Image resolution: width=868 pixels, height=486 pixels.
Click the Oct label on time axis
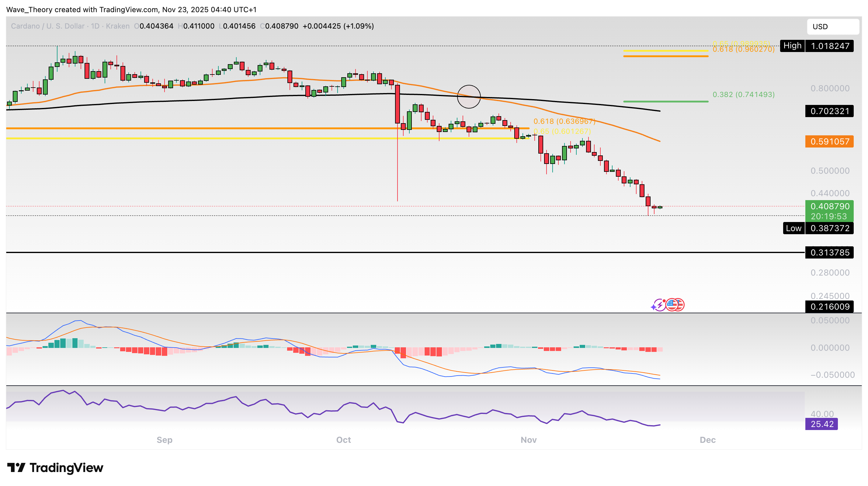pos(343,440)
